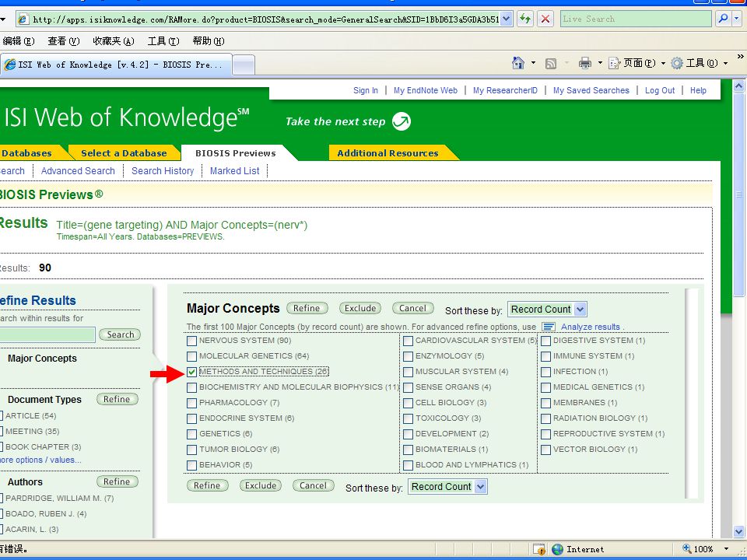
Task: Click the Page menu icon
Action: click(x=615, y=63)
